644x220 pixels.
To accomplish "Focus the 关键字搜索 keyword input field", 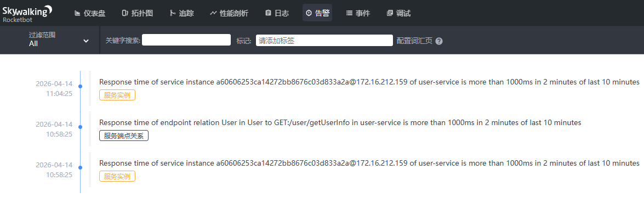I will tap(186, 40).
